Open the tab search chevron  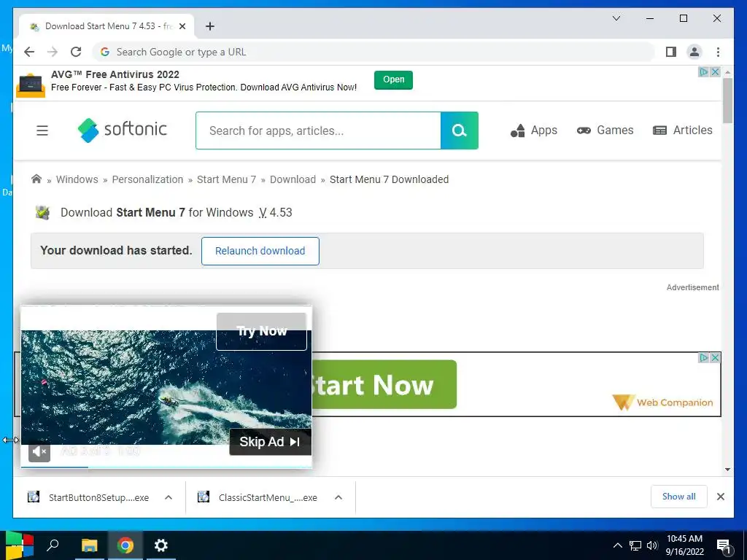click(x=616, y=18)
